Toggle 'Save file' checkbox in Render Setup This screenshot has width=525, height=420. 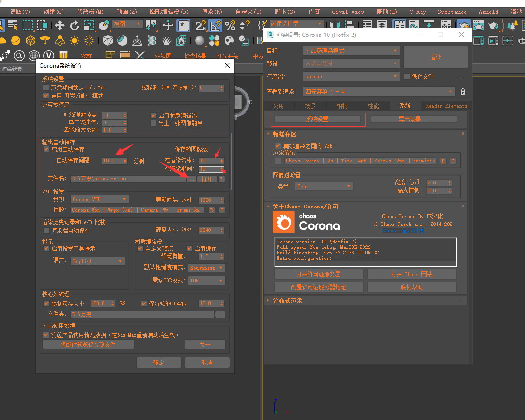(x=407, y=77)
